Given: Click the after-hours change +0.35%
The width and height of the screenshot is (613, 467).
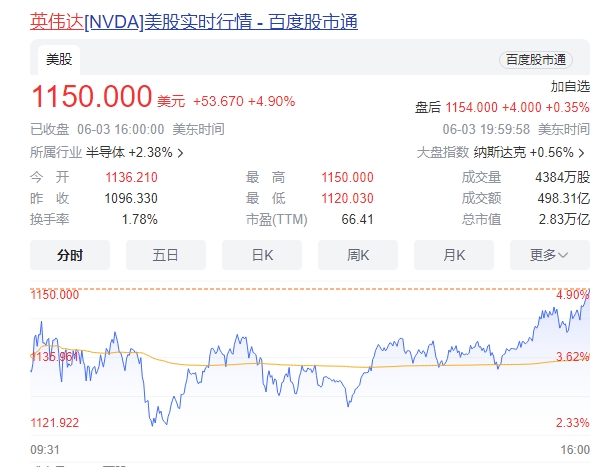Looking at the screenshot, I should 567,107.
